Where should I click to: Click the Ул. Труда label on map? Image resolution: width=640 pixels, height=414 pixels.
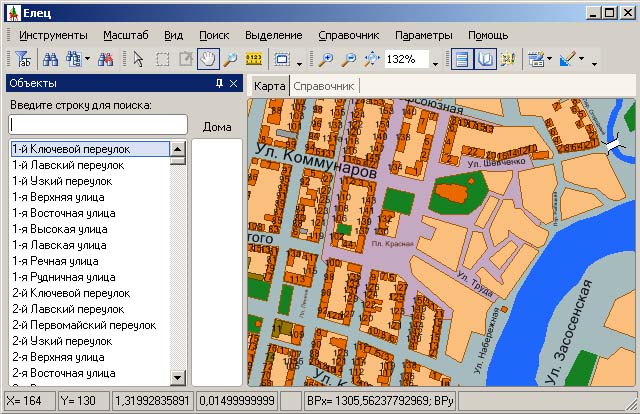(x=475, y=284)
